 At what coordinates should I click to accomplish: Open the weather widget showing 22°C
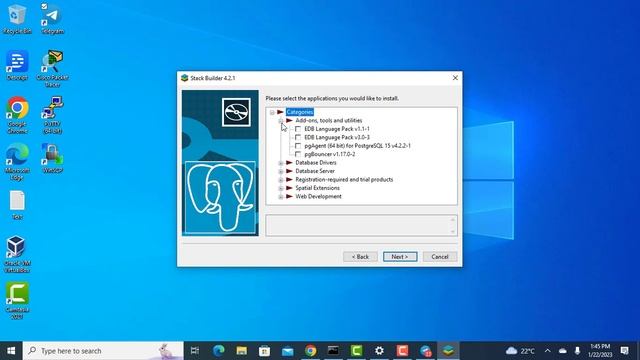(520, 351)
